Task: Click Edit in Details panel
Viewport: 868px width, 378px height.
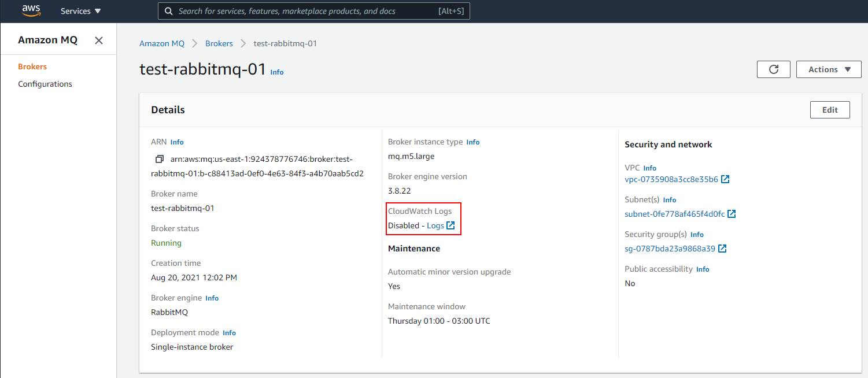Action: pyautogui.click(x=830, y=110)
